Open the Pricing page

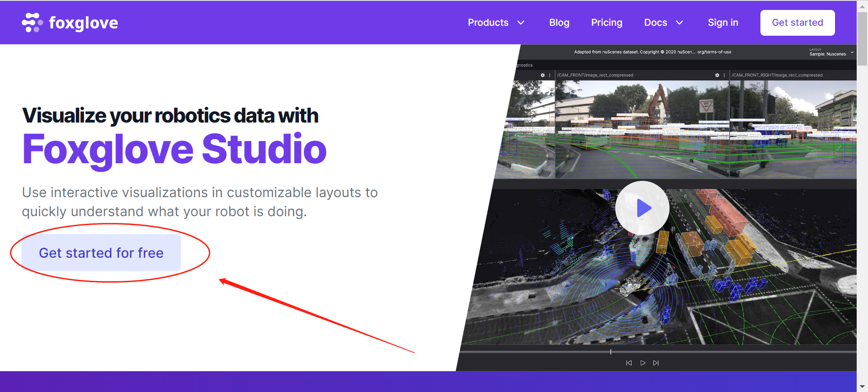[607, 23]
